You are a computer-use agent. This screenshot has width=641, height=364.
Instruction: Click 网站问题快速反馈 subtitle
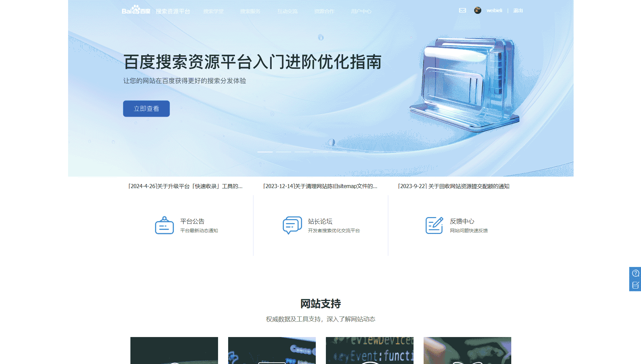[x=469, y=231]
